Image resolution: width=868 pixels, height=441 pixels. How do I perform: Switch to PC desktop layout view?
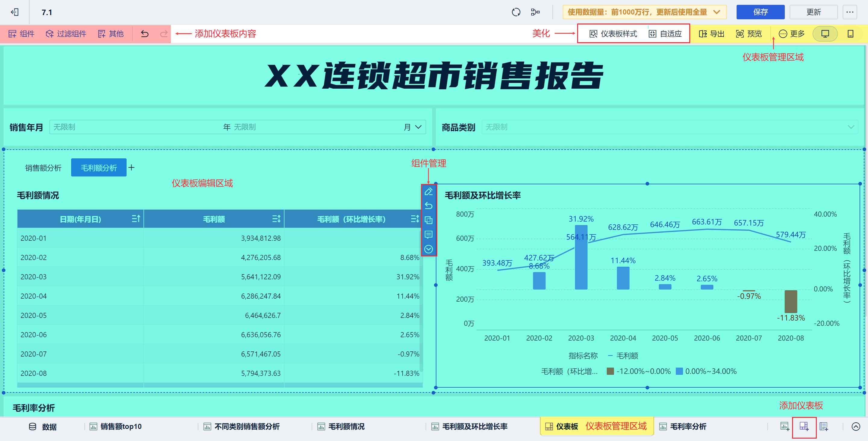(825, 34)
